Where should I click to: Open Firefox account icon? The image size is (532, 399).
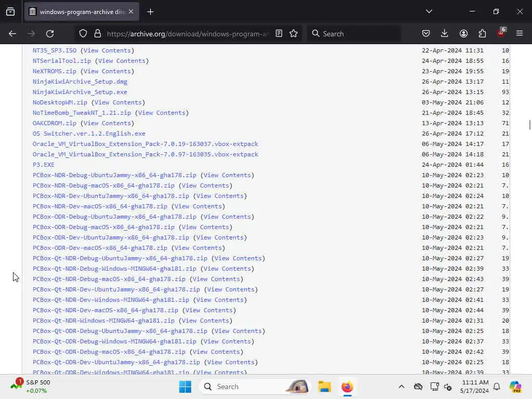tap(463, 34)
